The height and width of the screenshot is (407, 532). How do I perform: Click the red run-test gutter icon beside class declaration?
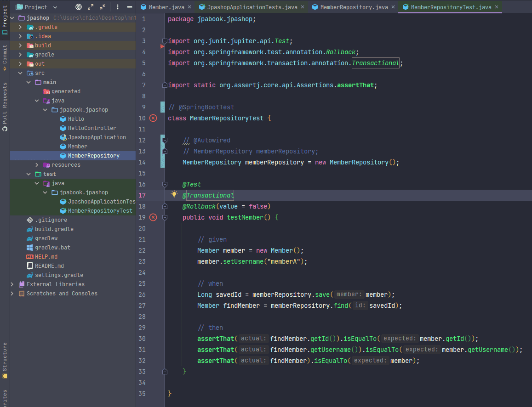153,118
